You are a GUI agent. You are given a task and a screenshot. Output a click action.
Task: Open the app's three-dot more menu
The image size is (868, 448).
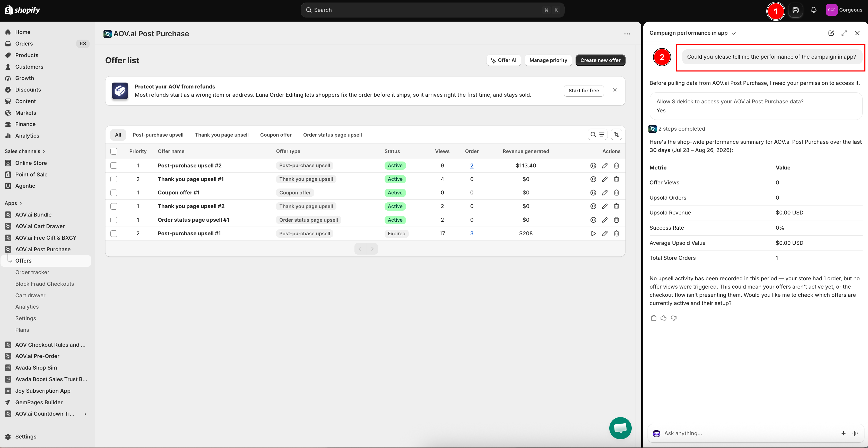(x=627, y=34)
